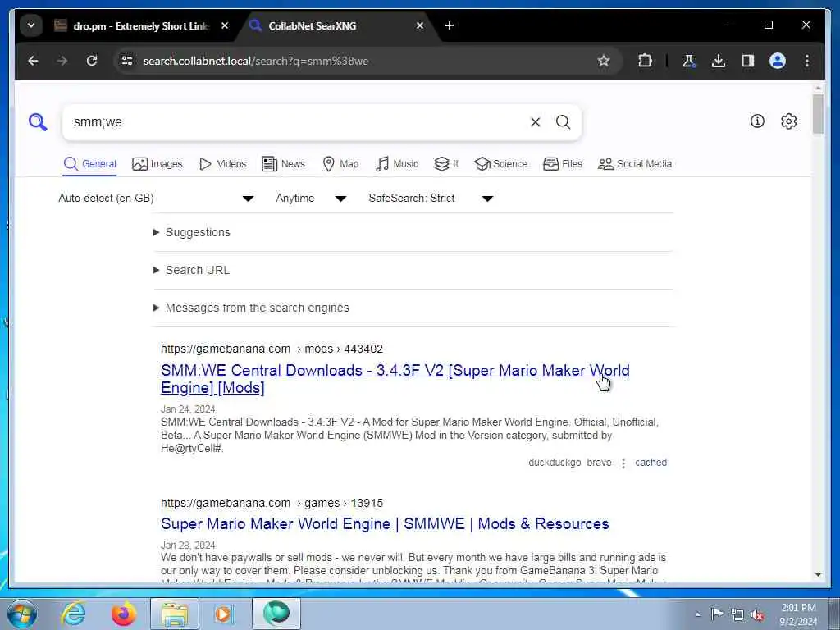Expand the Suggestions section

pos(192,232)
